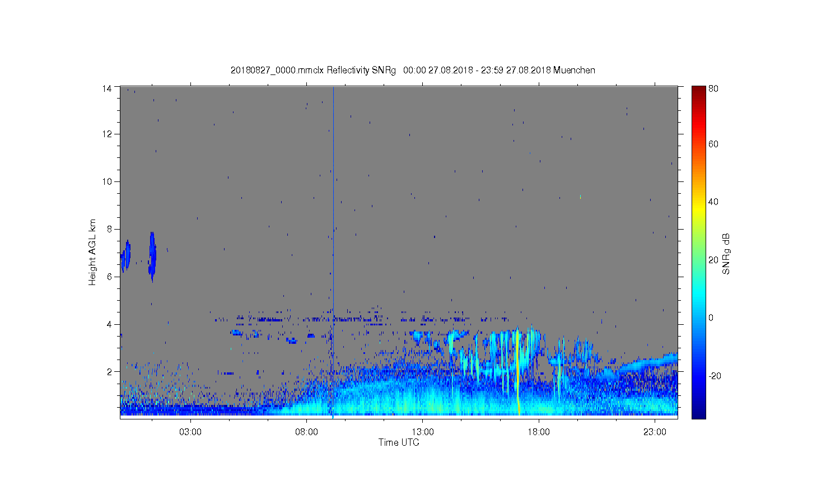Viewport: 840px width, 504px height.
Task: Click the 13:00 time tick label
Action: click(423, 432)
